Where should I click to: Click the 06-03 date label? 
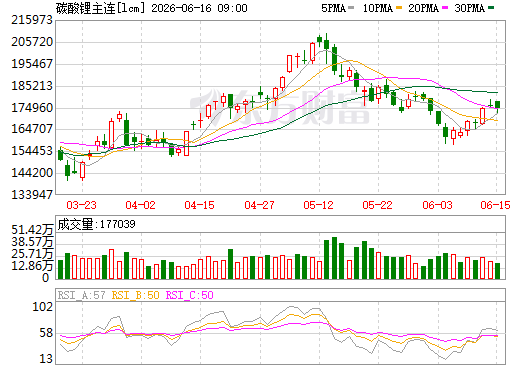(x=437, y=205)
